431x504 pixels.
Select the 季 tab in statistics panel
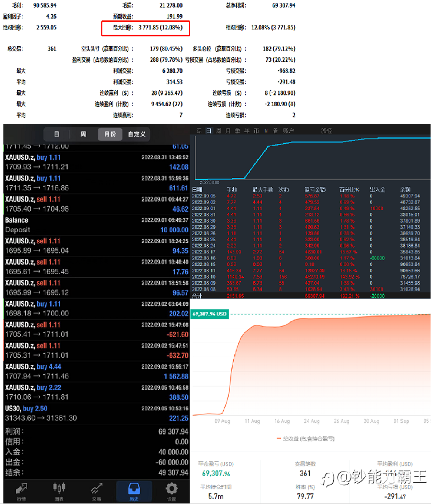[237, 130]
